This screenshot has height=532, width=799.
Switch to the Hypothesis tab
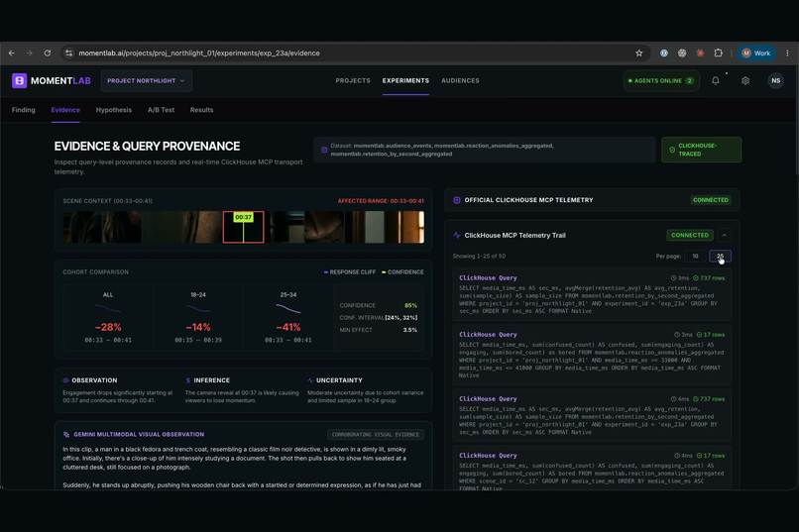pyautogui.click(x=114, y=110)
